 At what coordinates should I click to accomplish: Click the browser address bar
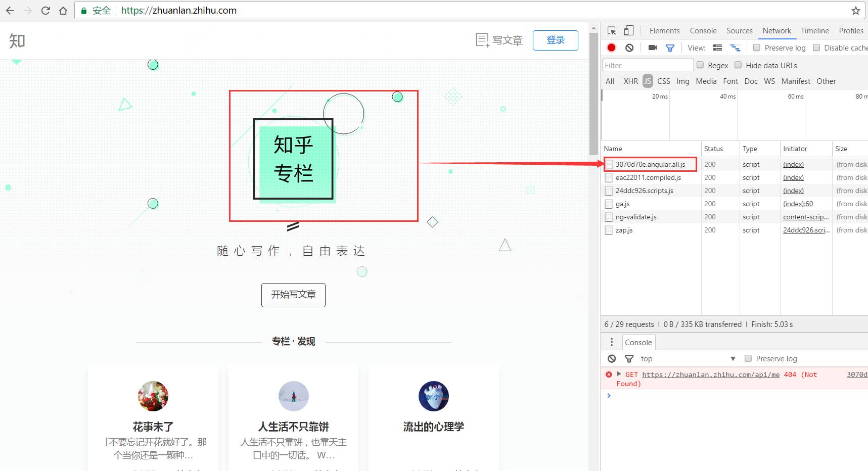pos(470,11)
